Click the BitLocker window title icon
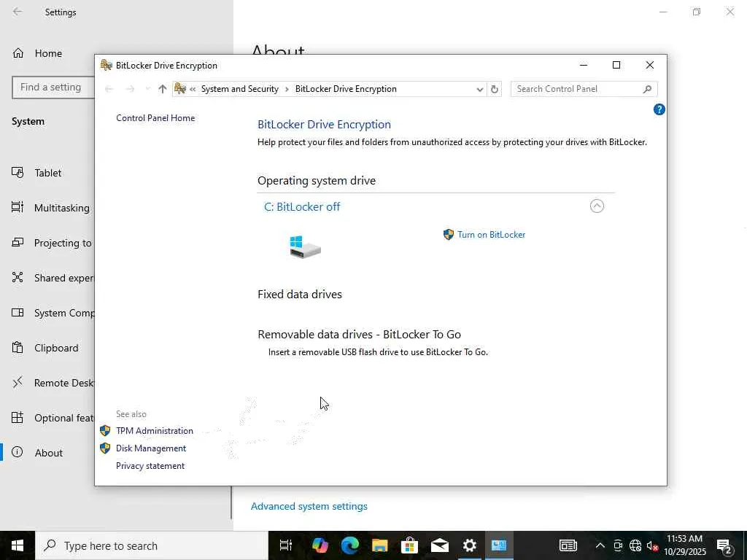The height and width of the screenshot is (560, 747). click(107, 65)
